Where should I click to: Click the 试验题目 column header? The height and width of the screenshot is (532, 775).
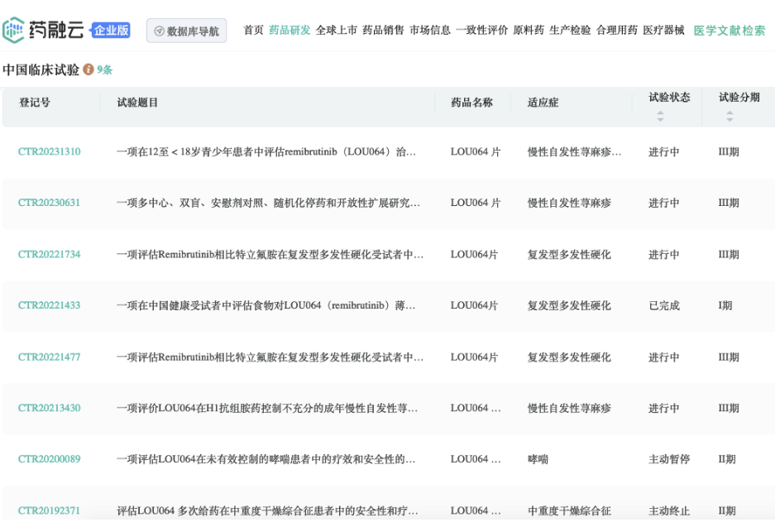137,103
